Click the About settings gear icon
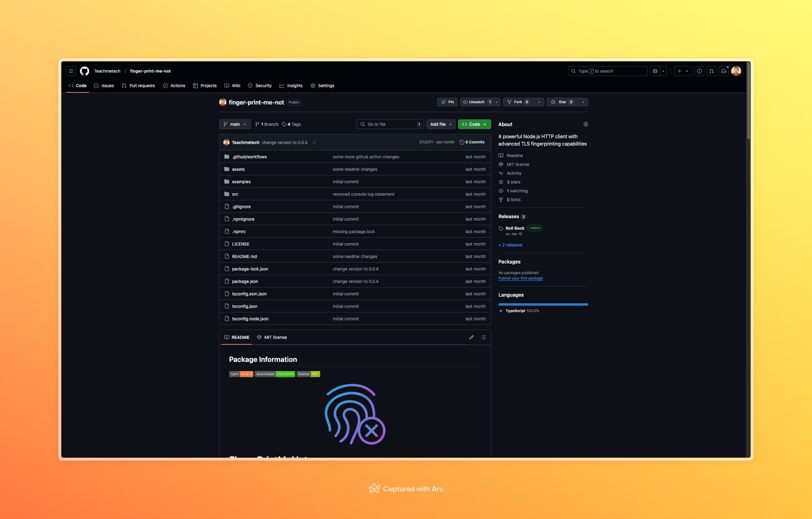The height and width of the screenshot is (519, 812). pos(586,124)
